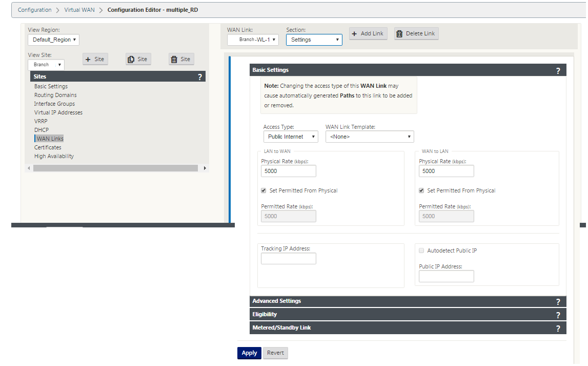Open the Section dropdown
Screen dimensions: 588x366
(314, 40)
